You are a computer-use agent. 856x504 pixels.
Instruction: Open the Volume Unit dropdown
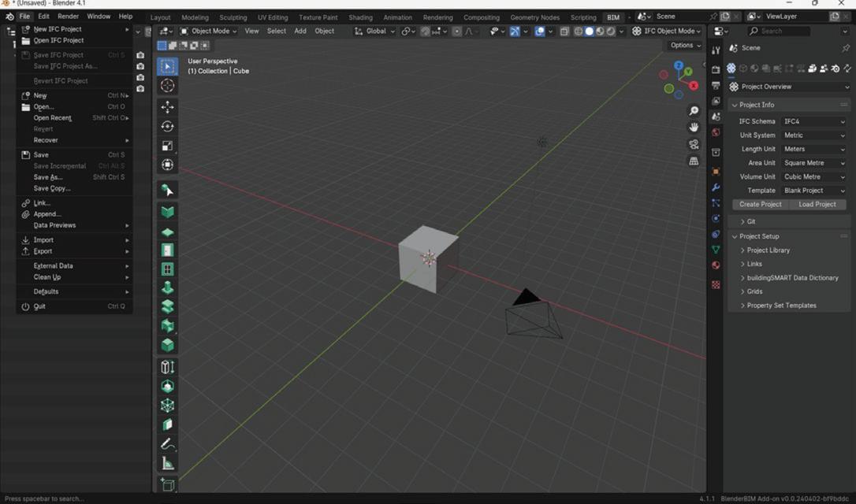(x=814, y=176)
